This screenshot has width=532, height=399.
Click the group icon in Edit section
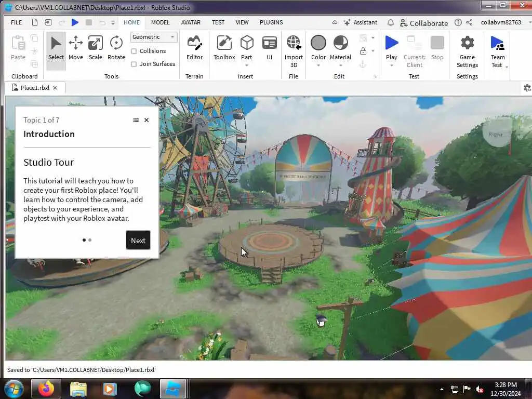click(x=363, y=37)
